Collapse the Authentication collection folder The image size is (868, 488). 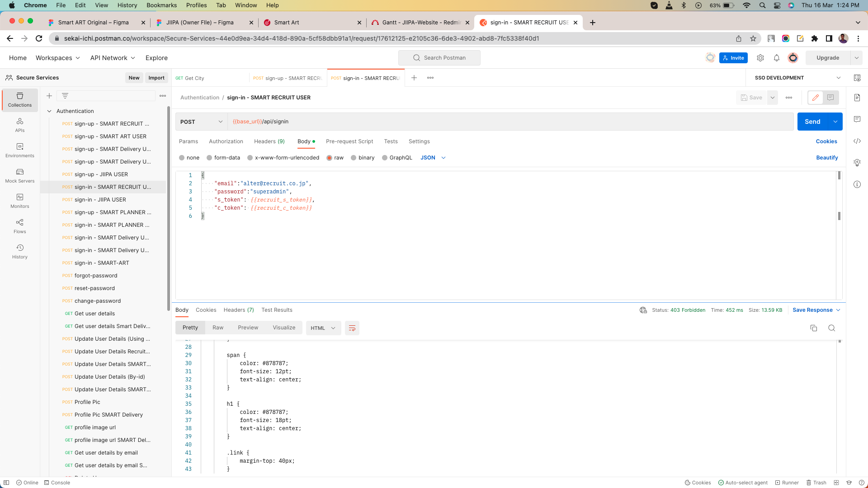[49, 111]
